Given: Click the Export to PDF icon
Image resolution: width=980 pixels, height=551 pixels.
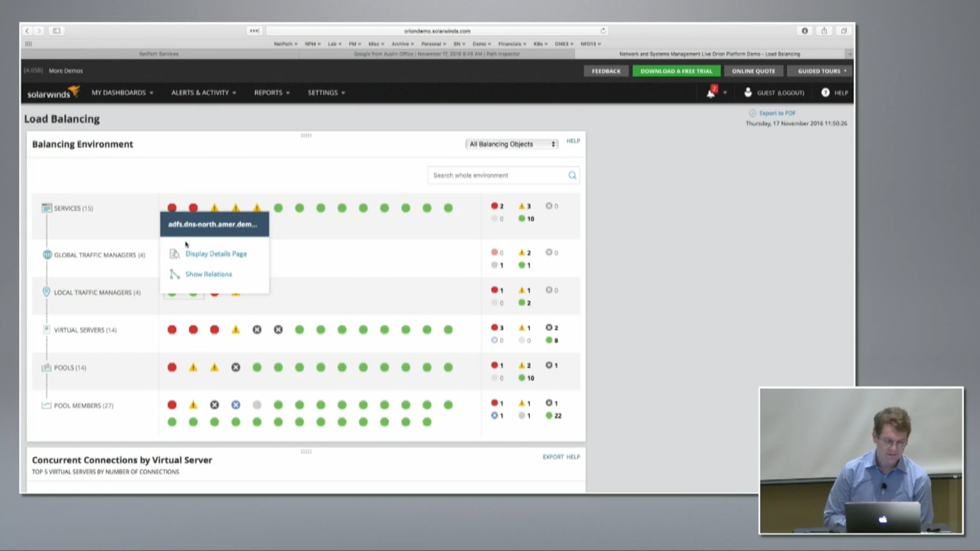Looking at the screenshot, I should click(x=752, y=113).
